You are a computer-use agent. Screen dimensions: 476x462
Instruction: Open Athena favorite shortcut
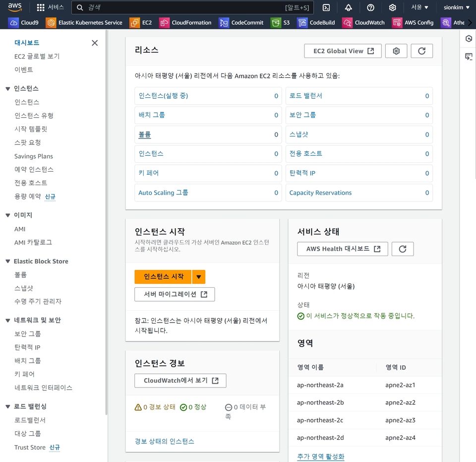[453, 22]
